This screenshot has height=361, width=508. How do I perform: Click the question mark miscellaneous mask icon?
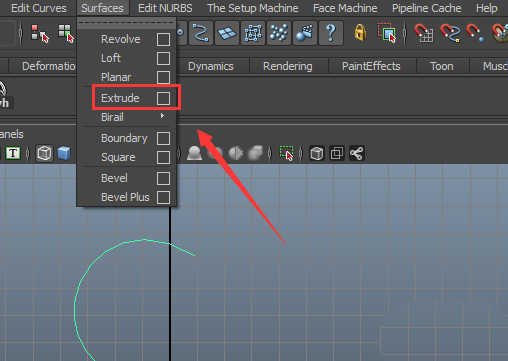coord(331,33)
